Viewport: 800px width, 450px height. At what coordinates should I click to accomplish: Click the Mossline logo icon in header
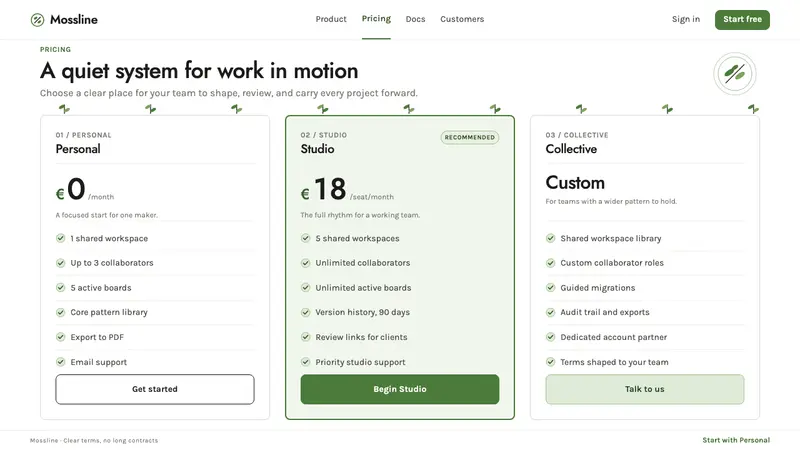tap(37, 20)
